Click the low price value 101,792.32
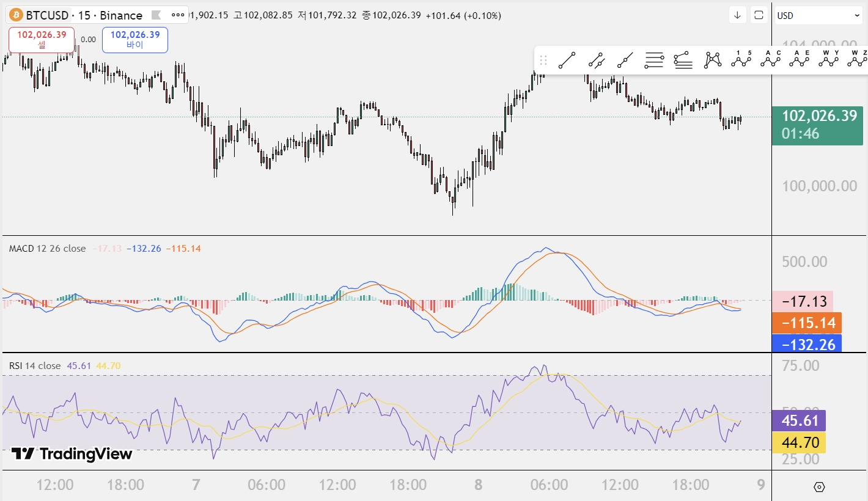This screenshot has height=501, width=868. (331, 15)
